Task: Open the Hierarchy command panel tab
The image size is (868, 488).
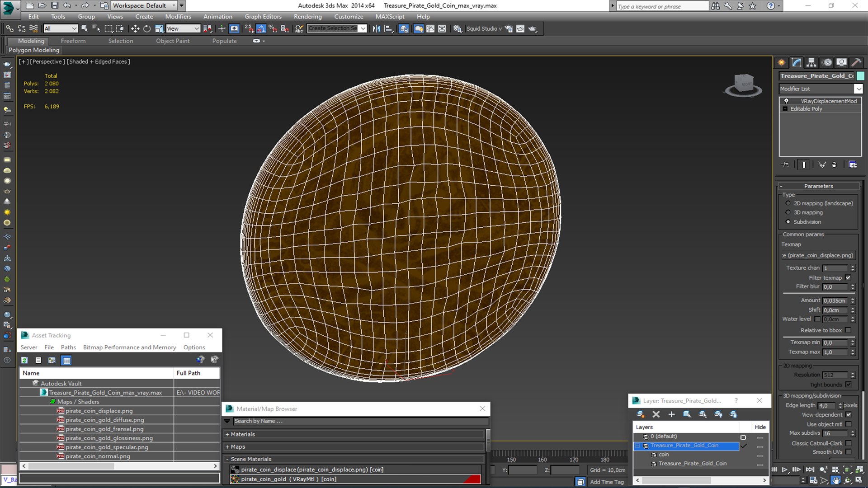Action: (x=811, y=62)
